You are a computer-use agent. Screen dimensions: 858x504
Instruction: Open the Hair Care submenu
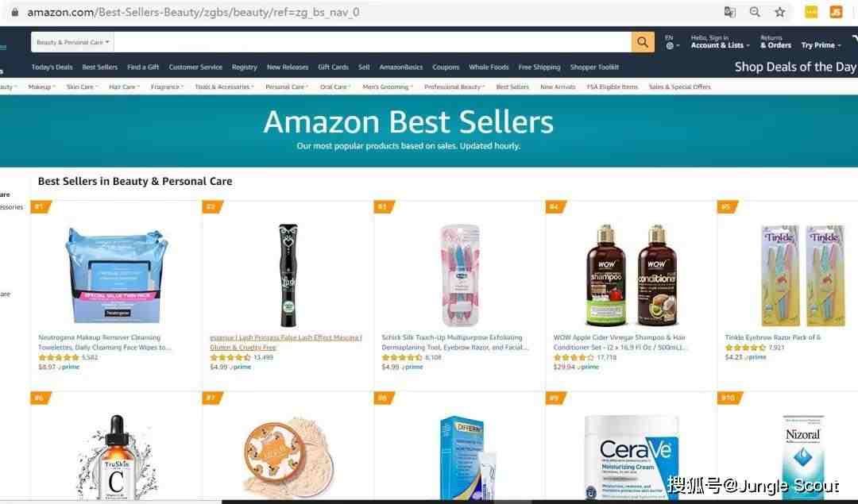[x=124, y=87]
